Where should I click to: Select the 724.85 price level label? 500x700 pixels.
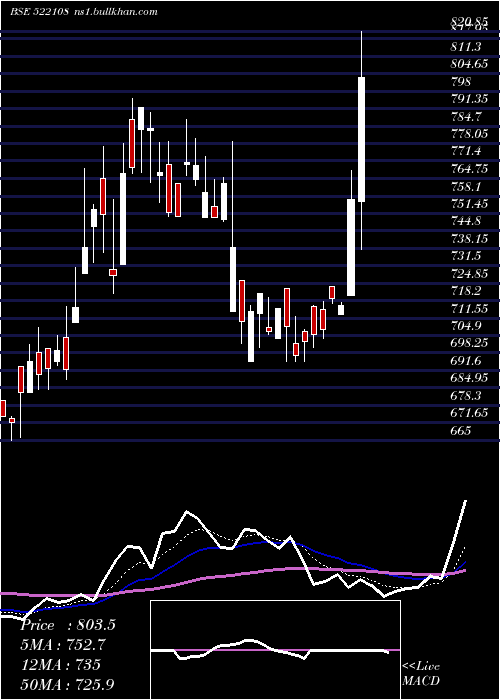pos(469,274)
